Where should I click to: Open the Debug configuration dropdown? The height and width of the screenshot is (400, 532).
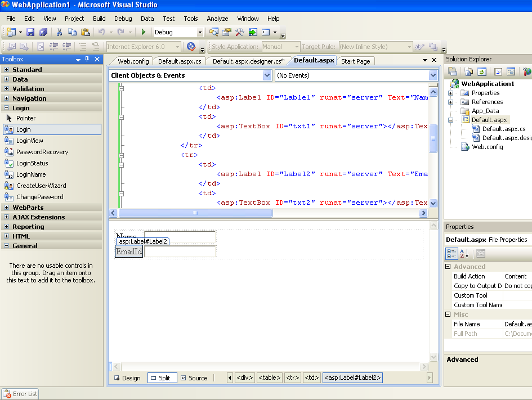(200, 33)
